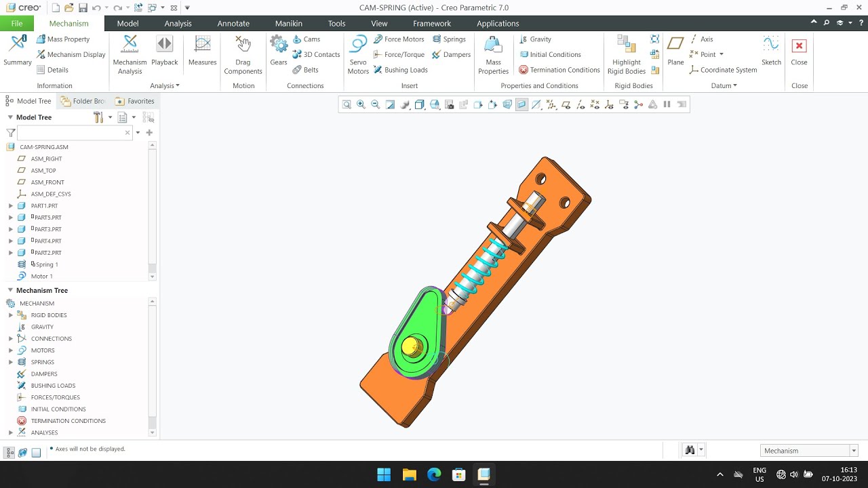868x488 pixels.
Task: Open Mass Properties
Action: (493, 55)
